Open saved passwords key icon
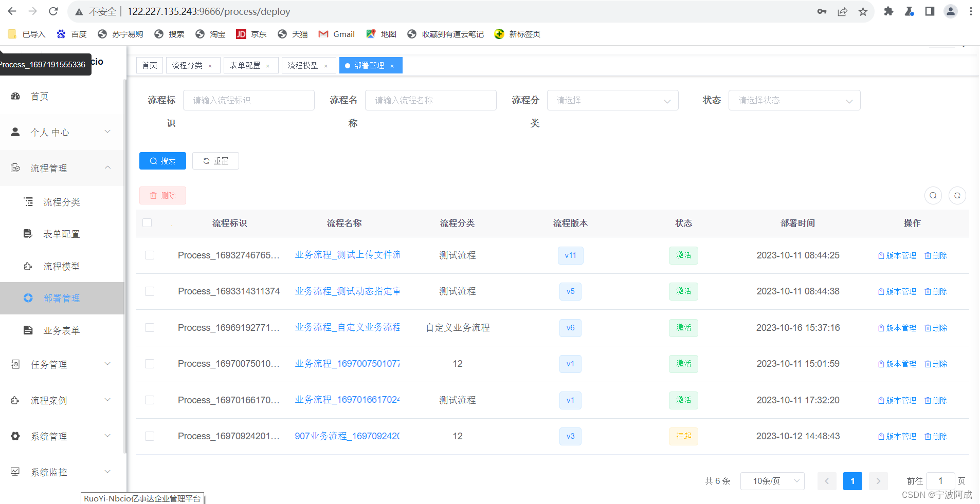The width and height of the screenshot is (980, 504). click(822, 11)
